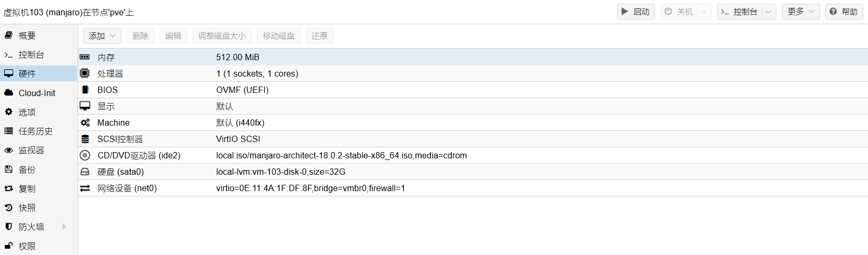
Task: Click the 帮助 help button
Action: [844, 12]
